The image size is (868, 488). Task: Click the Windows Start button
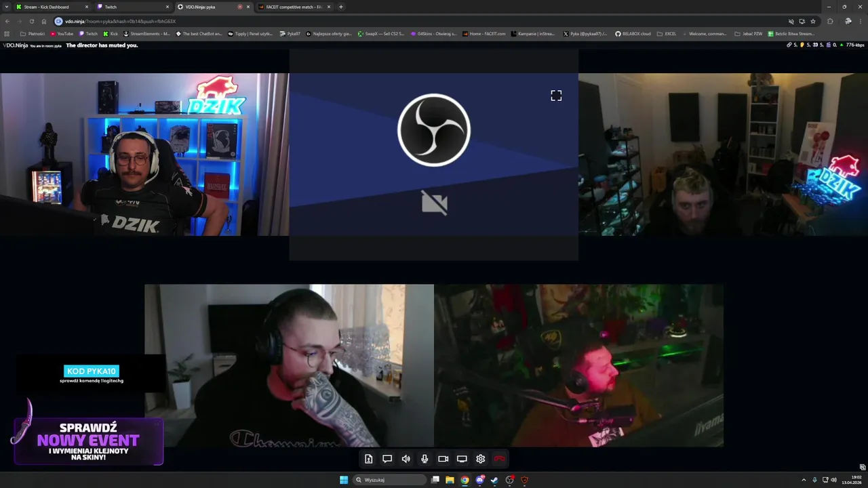(344, 480)
